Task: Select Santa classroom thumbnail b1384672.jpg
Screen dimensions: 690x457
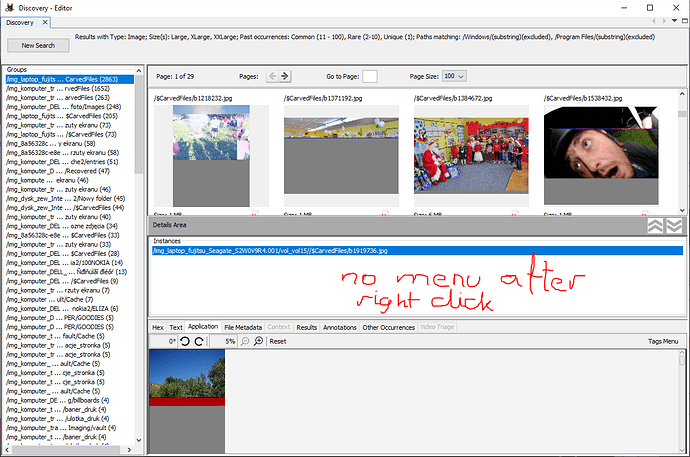Action: click(x=471, y=156)
